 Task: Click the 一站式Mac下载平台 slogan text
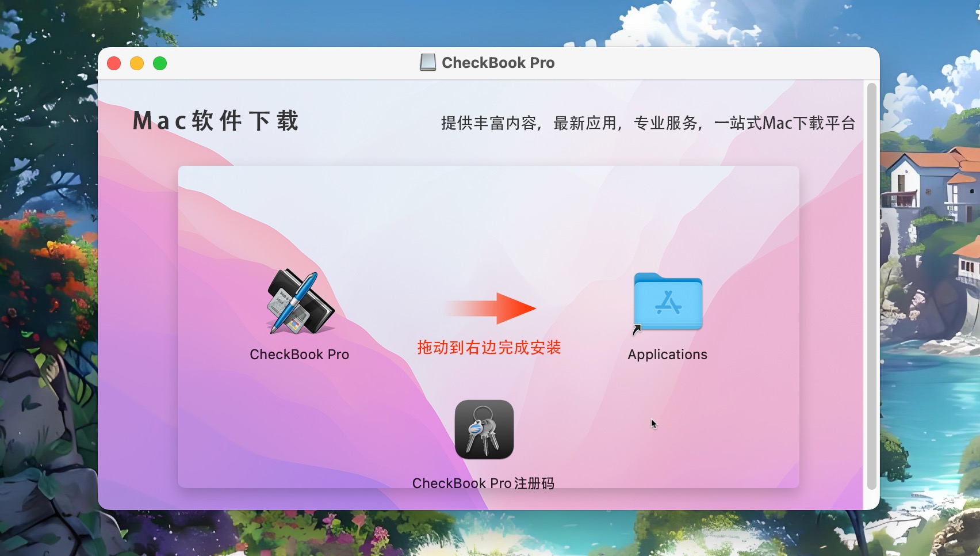[784, 123]
